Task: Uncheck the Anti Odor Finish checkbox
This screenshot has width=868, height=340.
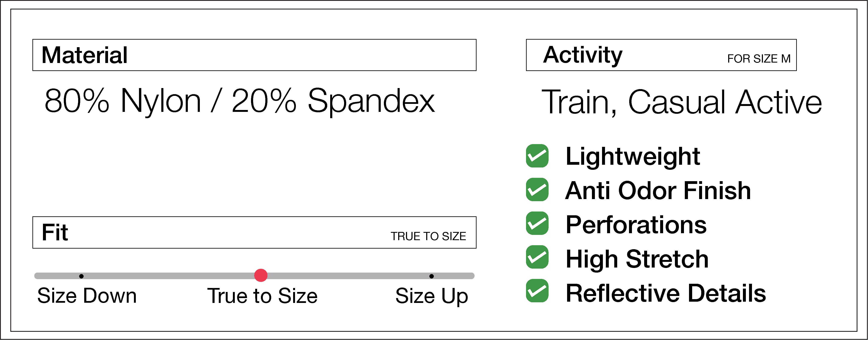Action: (537, 190)
